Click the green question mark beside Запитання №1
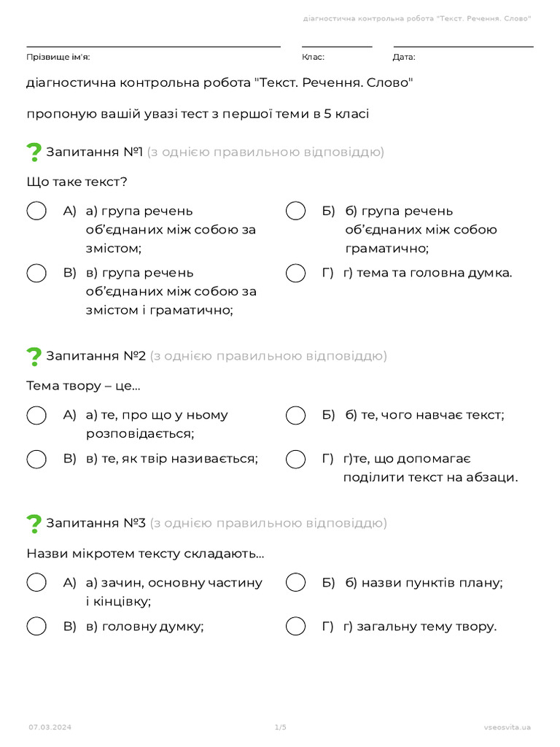The height and width of the screenshot is (747, 560). pos(34,152)
